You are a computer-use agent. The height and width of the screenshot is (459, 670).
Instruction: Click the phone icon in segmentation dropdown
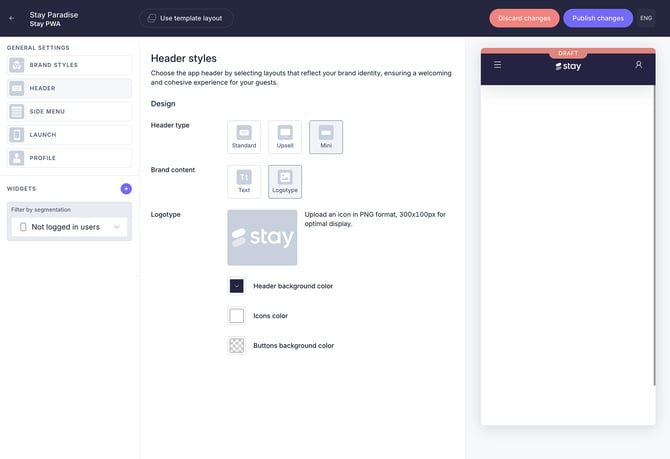(23, 227)
